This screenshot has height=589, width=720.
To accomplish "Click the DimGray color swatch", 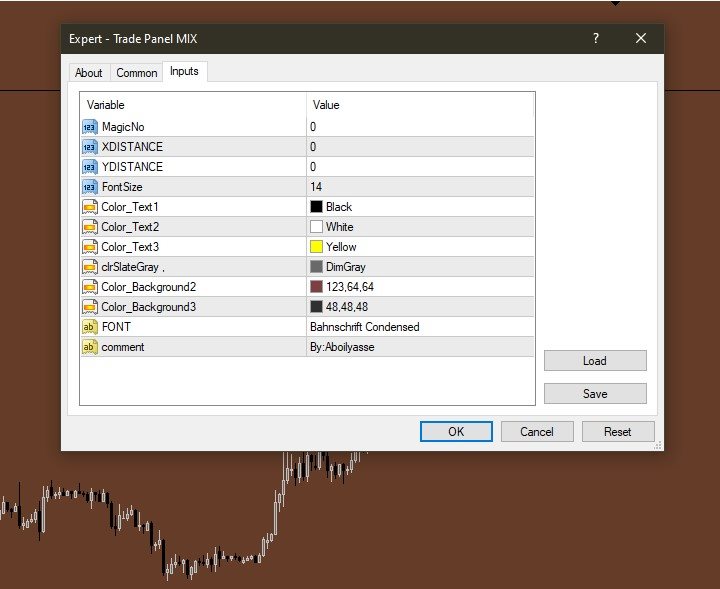I will pos(316,267).
